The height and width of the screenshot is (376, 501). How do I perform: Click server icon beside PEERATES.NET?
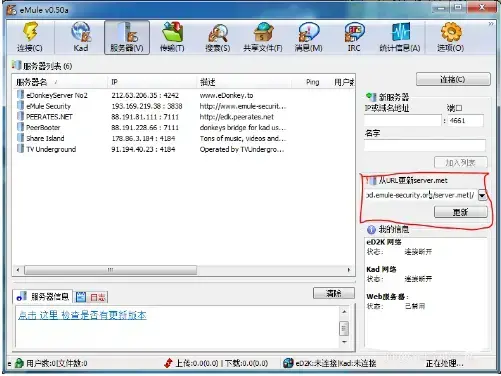(x=20, y=116)
